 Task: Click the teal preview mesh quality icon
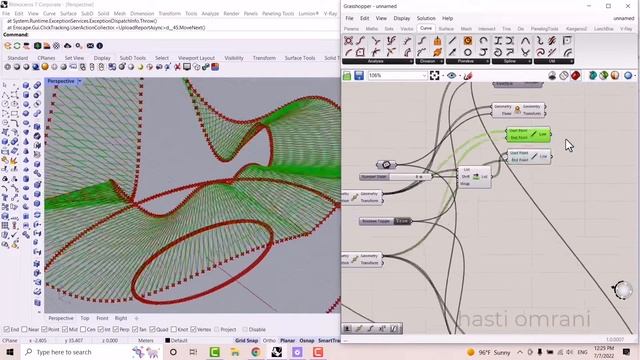click(593, 76)
